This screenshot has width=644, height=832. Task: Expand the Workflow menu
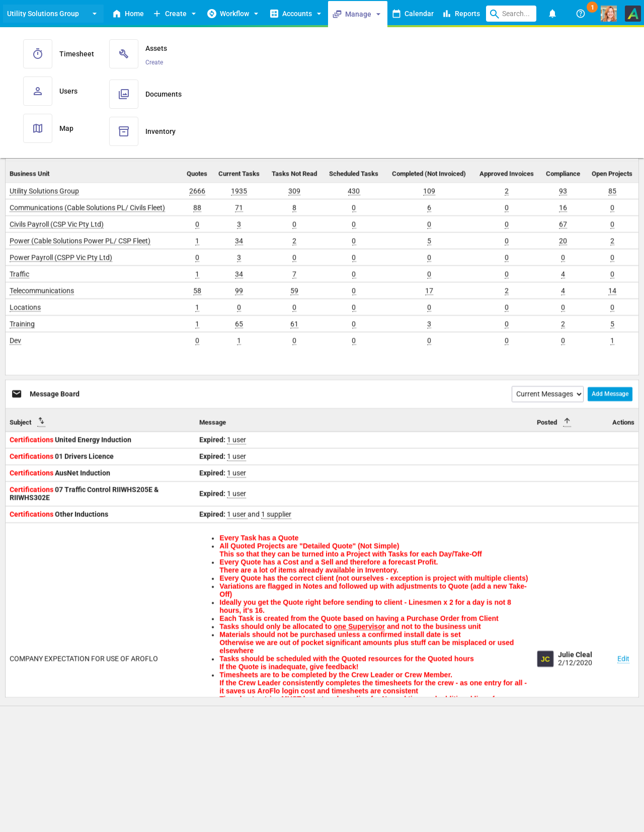tap(233, 14)
